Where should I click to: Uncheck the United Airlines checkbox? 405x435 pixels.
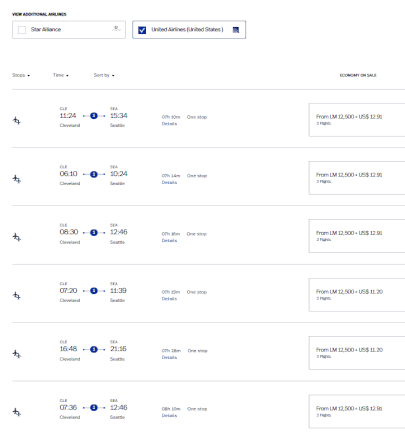click(x=142, y=30)
